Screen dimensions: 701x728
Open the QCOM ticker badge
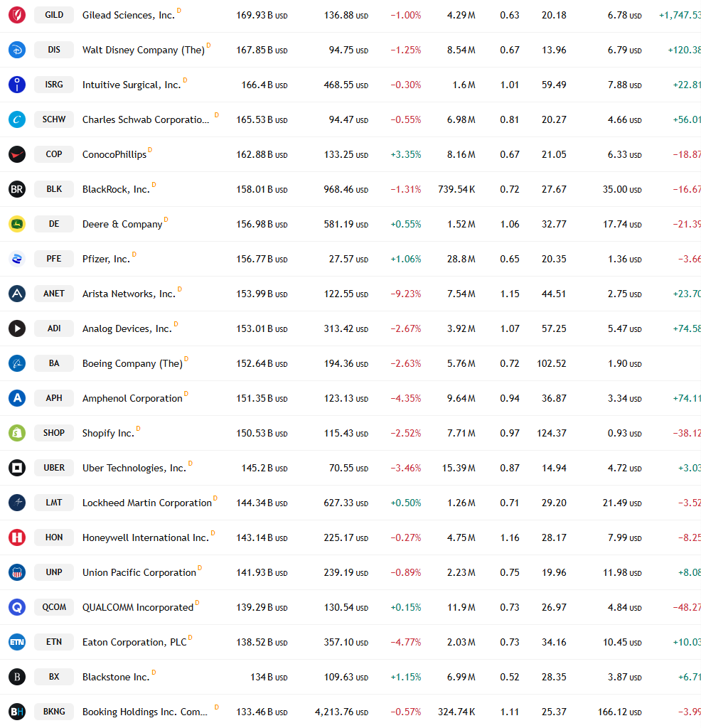pyautogui.click(x=54, y=607)
